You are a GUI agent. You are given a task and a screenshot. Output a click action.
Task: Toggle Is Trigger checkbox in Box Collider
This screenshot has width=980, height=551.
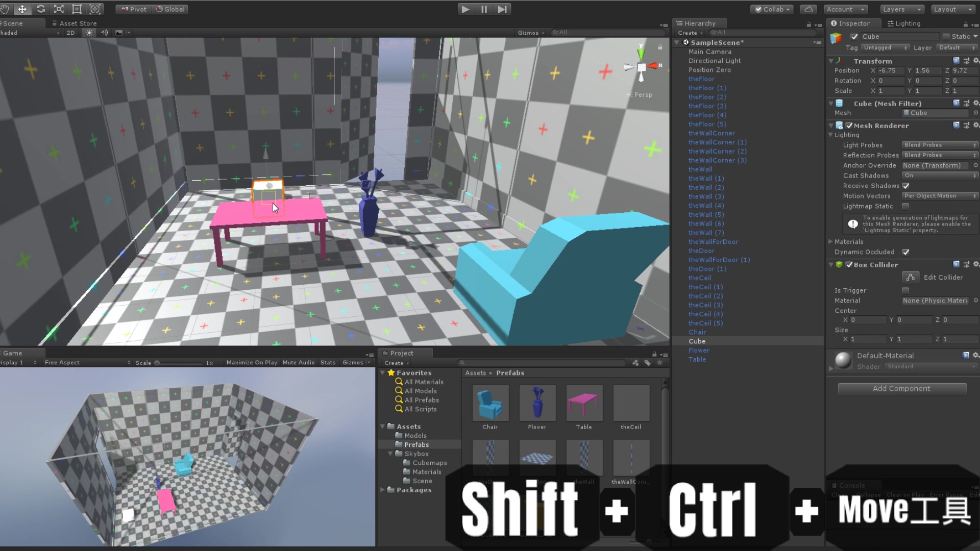tap(905, 291)
